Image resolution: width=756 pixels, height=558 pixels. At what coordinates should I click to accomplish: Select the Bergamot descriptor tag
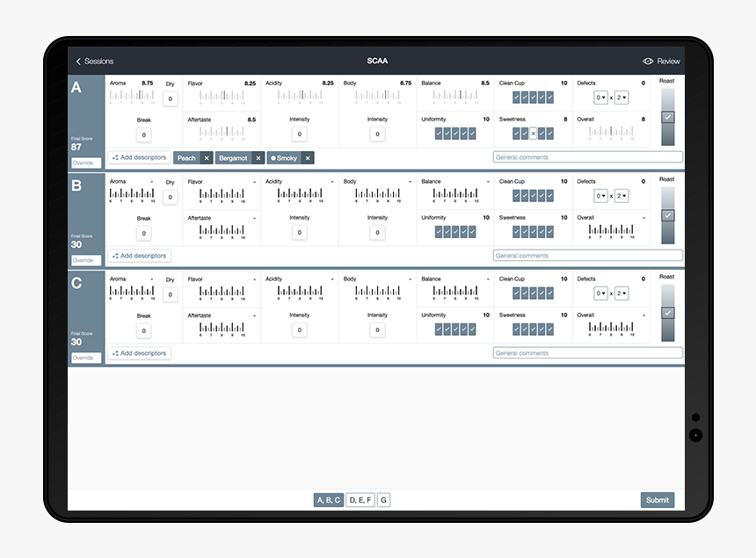coord(233,158)
